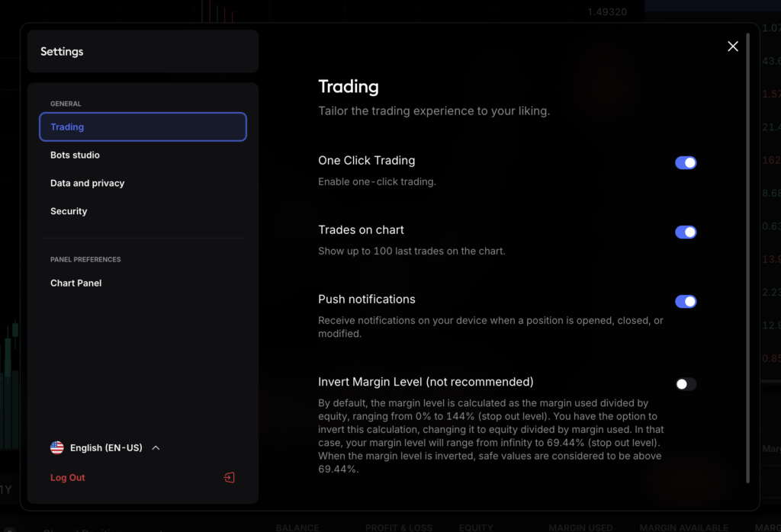This screenshot has height=532, width=781.
Task: Click the red logout door icon
Action: [x=229, y=477]
